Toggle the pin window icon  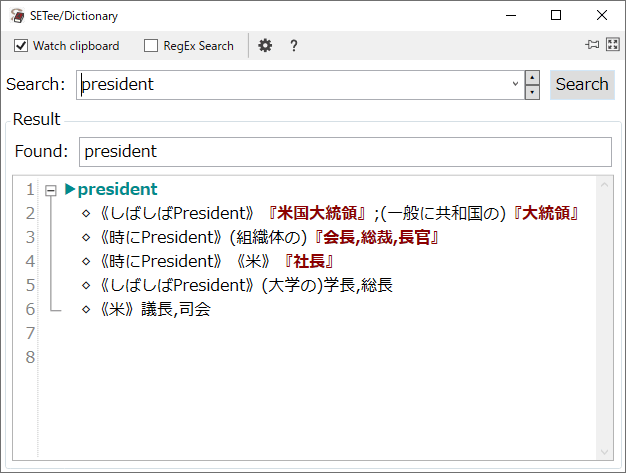(592, 46)
